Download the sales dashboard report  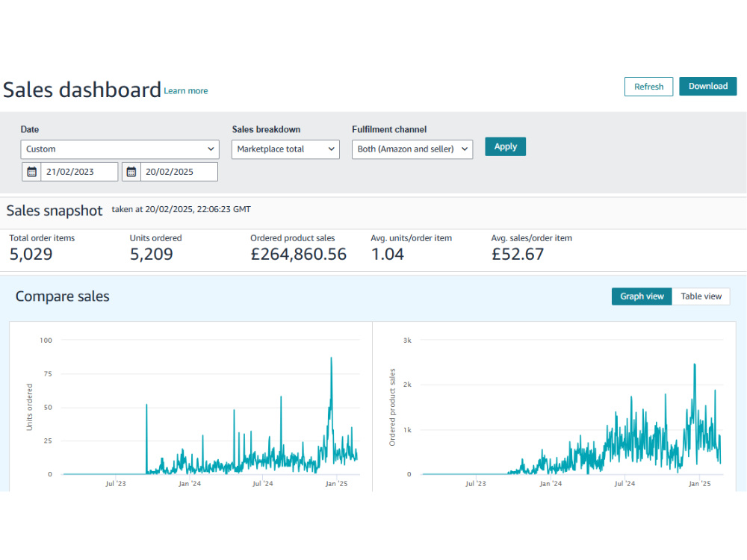708,86
